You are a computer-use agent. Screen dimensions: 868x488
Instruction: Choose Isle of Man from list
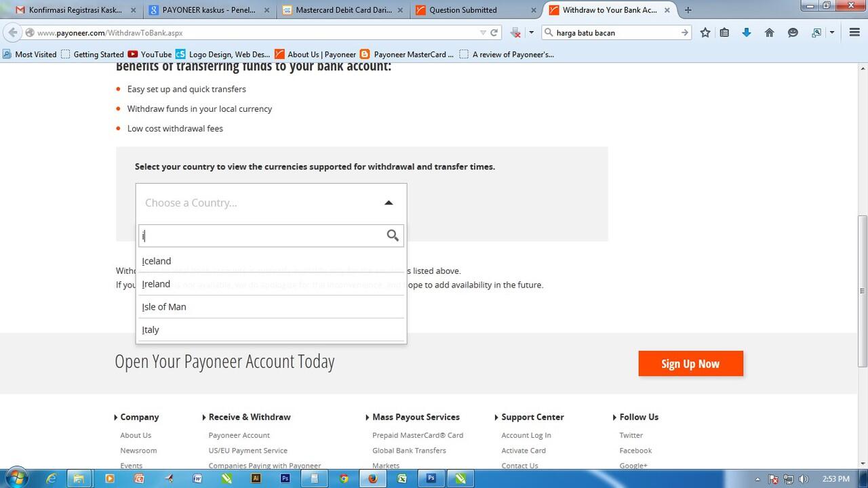pyautogui.click(x=271, y=307)
